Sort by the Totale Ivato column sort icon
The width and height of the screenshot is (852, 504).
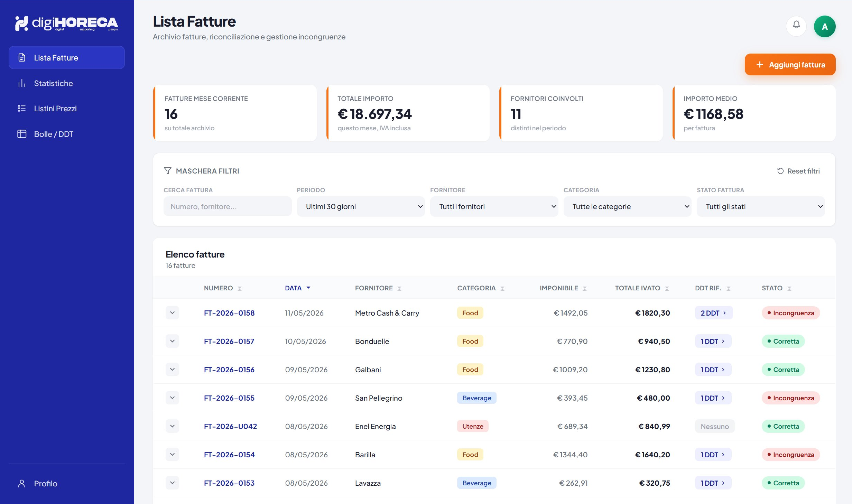pyautogui.click(x=667, y=288)
